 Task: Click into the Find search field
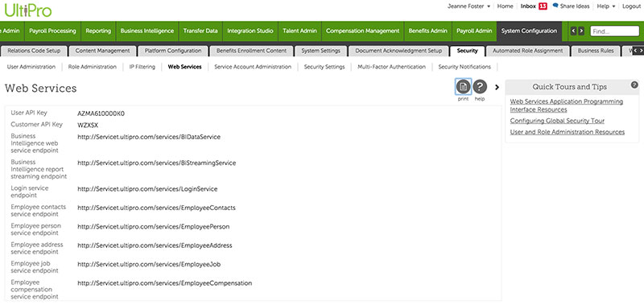(x=614, y=31)
